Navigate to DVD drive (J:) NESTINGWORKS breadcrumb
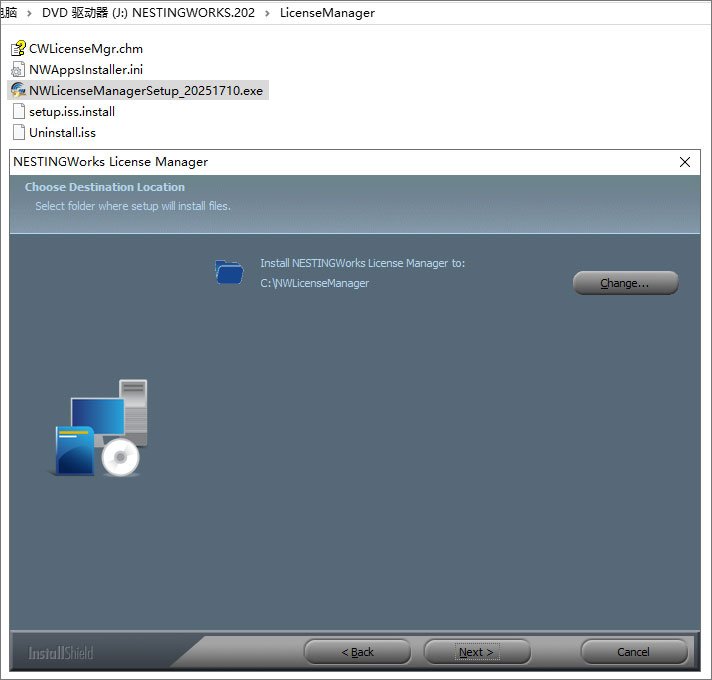This screenshot has height=680, width=712. click(x=148, y=13)
